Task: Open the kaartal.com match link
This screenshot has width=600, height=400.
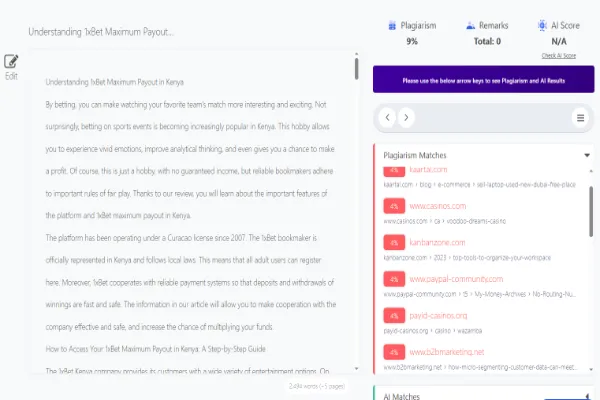Action: pyautogui.click(x=428, y=169)
